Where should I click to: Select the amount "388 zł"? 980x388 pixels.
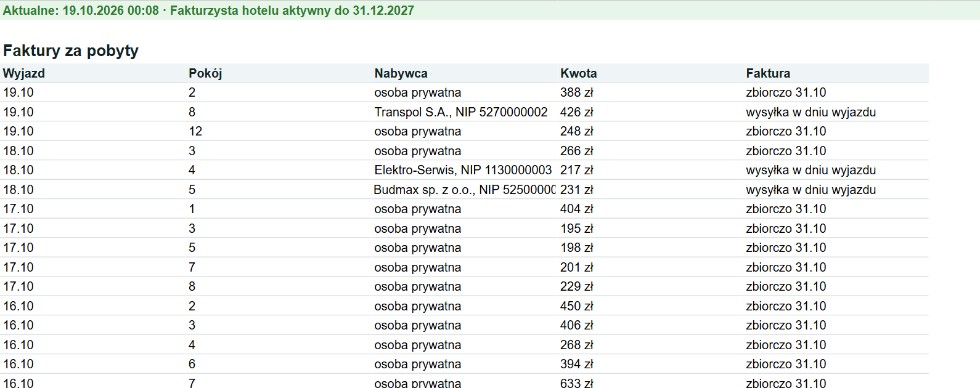tap(577, 92)
